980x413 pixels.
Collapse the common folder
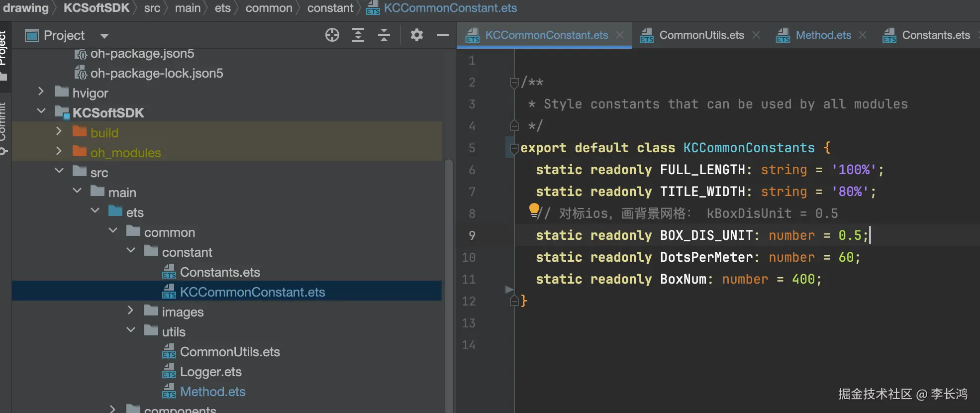coord(113,231)
